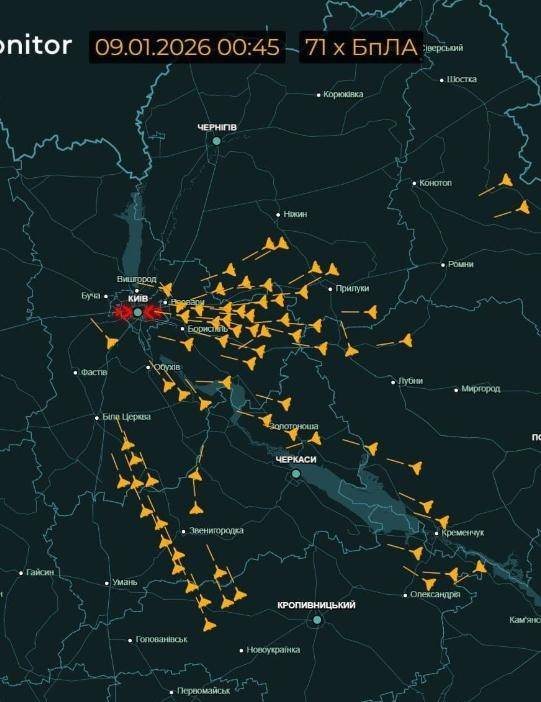Click the Київ city marker dot
541x702 pixels.
pyautogui.click(x=137, y=312)
